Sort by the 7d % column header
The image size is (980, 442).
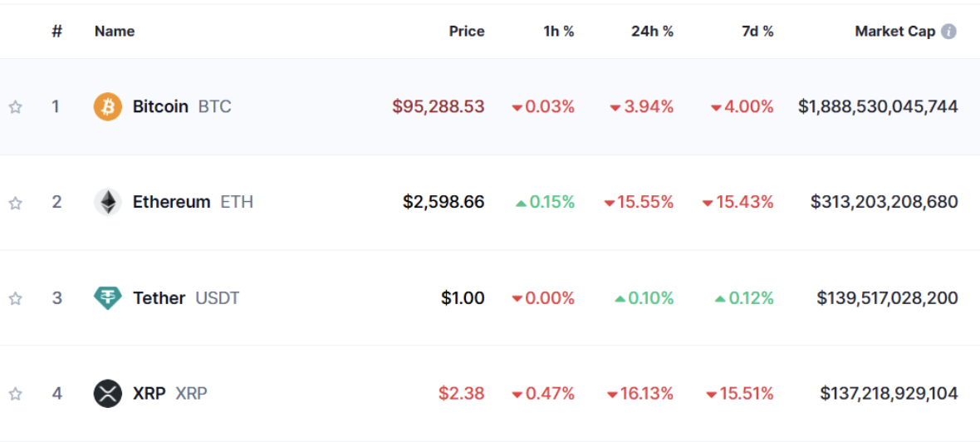pyautogui.click(x=757, y=32)
